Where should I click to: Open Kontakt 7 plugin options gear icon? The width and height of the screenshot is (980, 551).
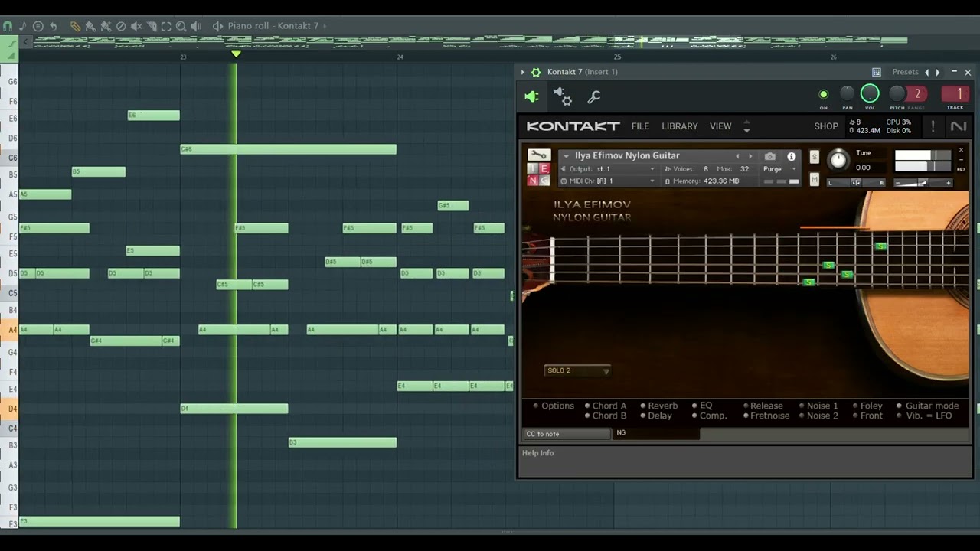coord(536,72)
